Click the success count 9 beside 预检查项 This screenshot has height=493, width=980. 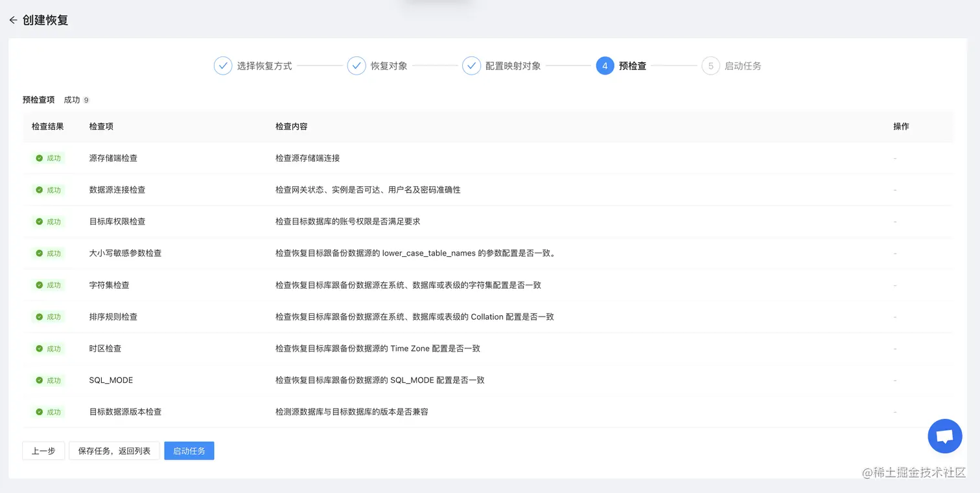click(86, 100)
